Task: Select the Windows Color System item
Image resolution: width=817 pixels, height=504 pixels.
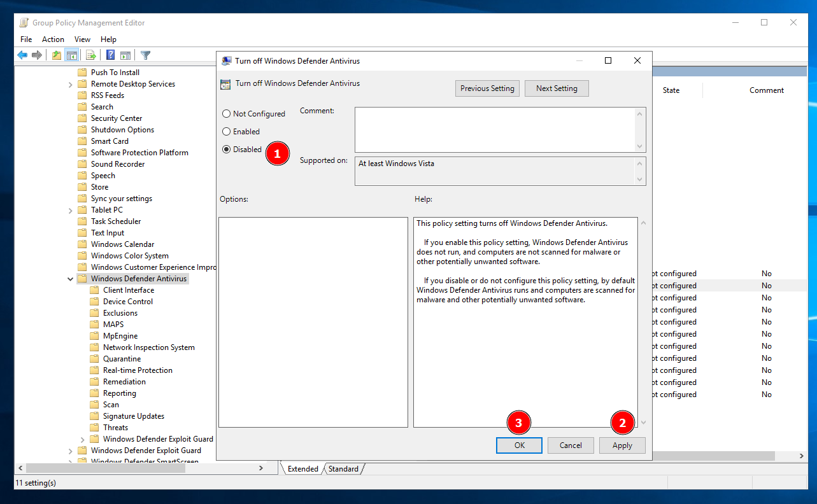Action: (130, 256)
